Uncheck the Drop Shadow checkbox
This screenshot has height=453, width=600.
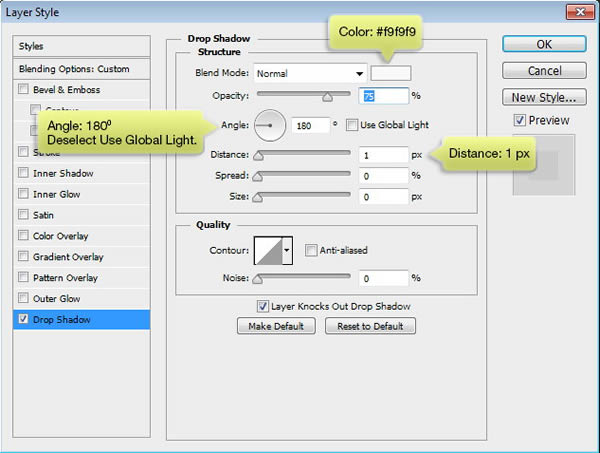coord(23,319)
